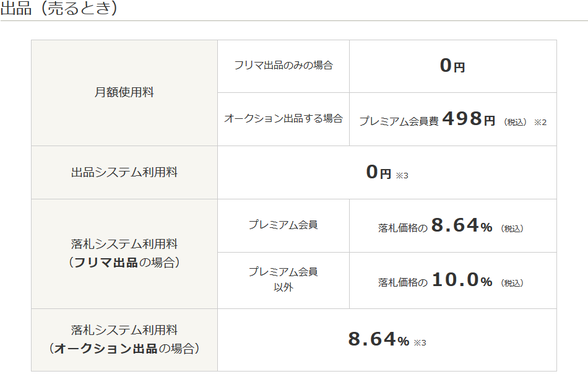Click the プレミアム会員 row label
The image size is (588, 374).
(284, 225)
